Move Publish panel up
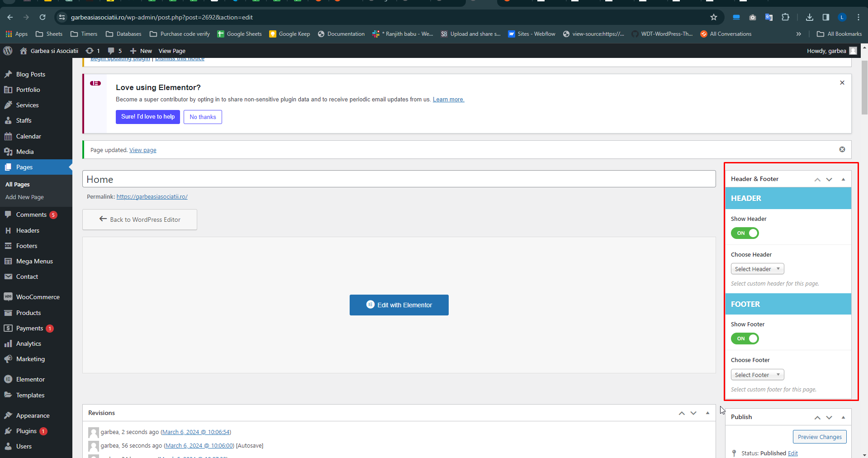Screen dimensions: 868x458 [x=817, y=417]
